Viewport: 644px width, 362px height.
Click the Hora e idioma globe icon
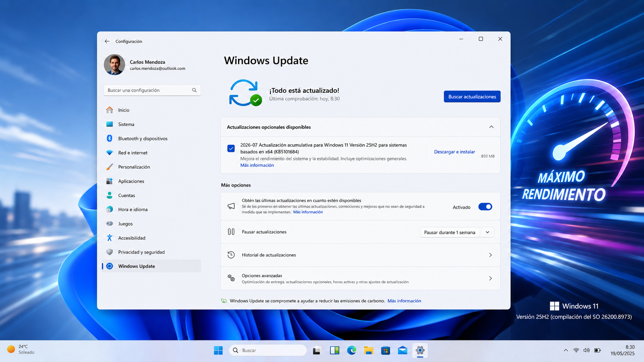(x=110, y=209)
